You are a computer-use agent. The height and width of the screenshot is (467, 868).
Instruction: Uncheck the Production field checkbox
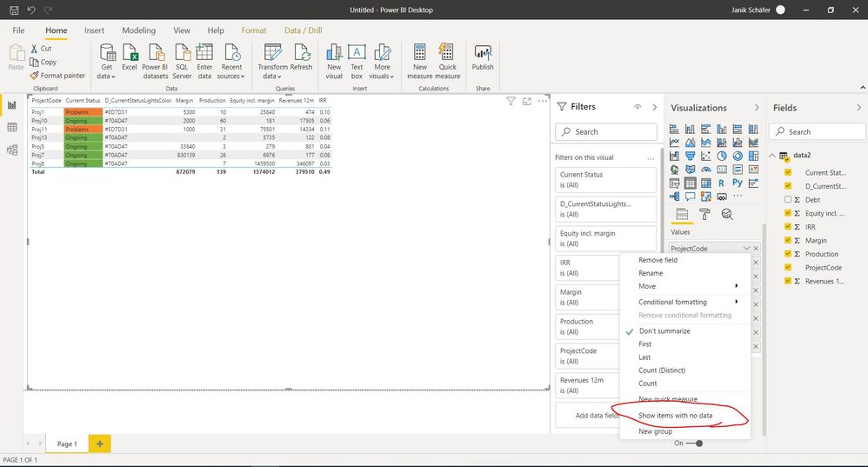tap(788, 253)
